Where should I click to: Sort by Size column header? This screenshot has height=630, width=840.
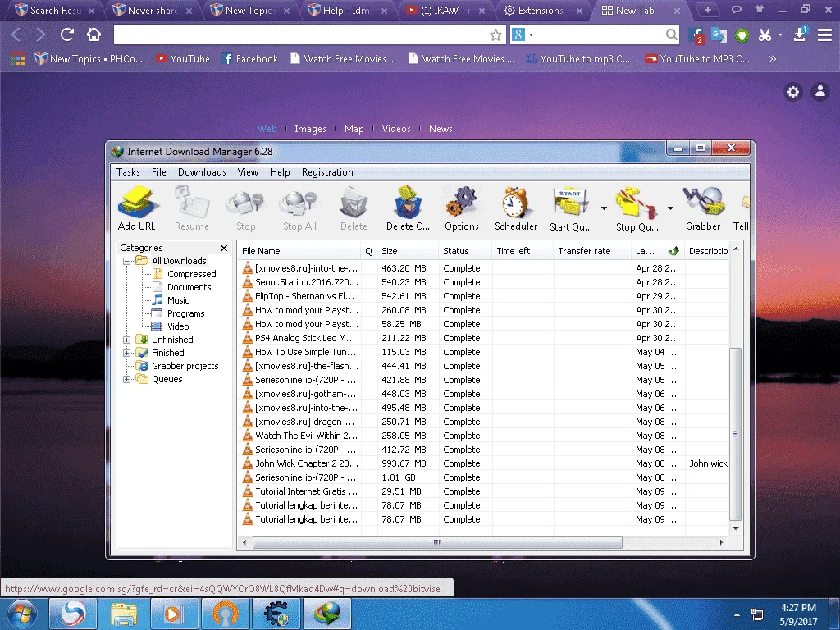407,251
